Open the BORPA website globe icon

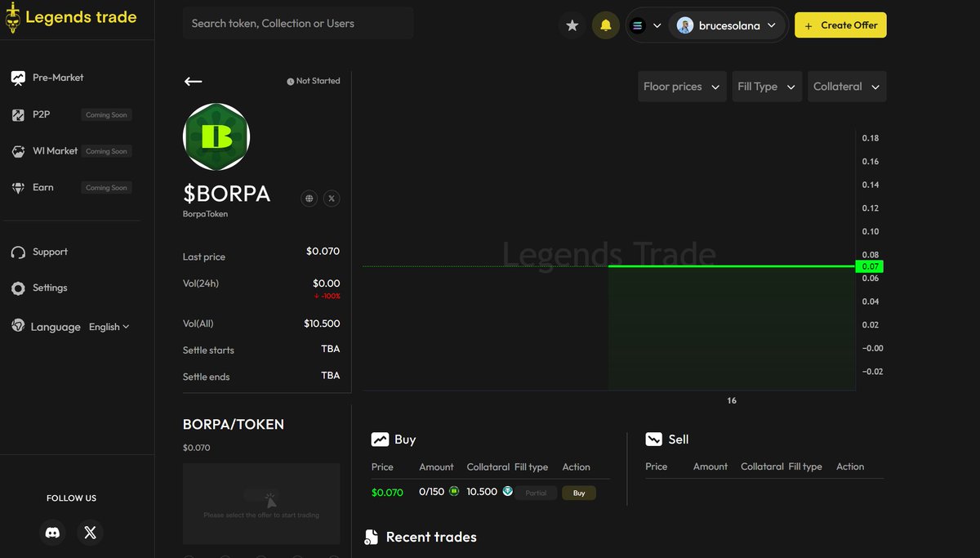point(309,198)
